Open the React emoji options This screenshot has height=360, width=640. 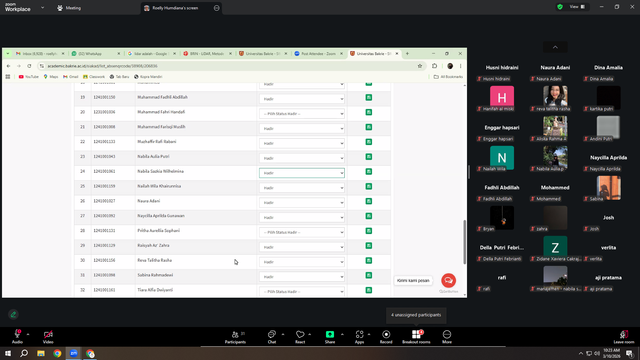[300, 336]
